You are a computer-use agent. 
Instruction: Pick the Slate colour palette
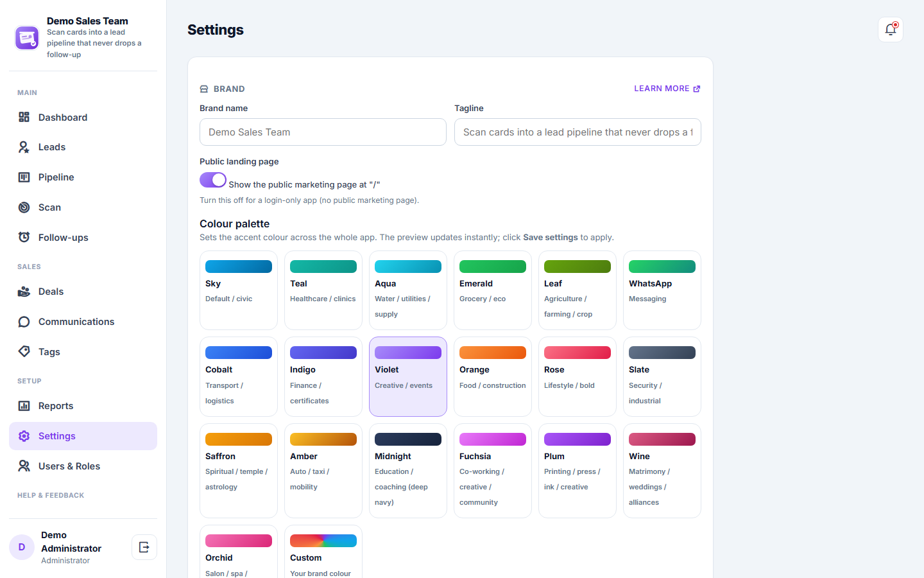(x=662, y=377)
